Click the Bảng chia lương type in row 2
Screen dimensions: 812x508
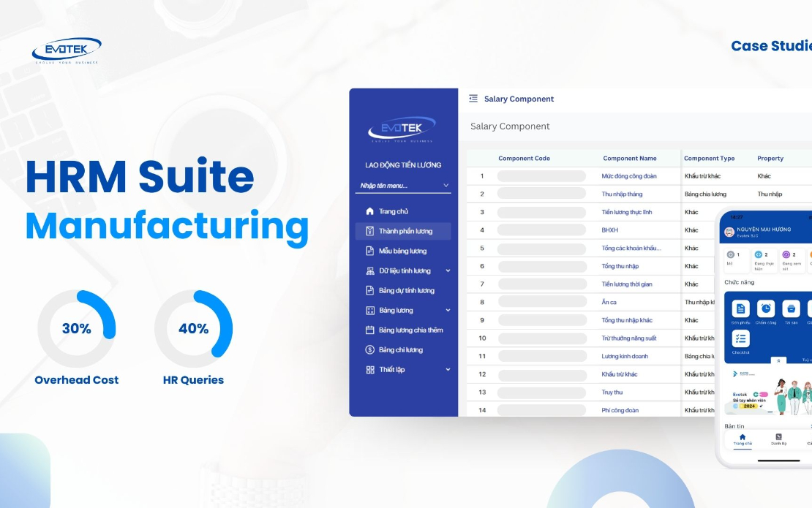[705, 194]
